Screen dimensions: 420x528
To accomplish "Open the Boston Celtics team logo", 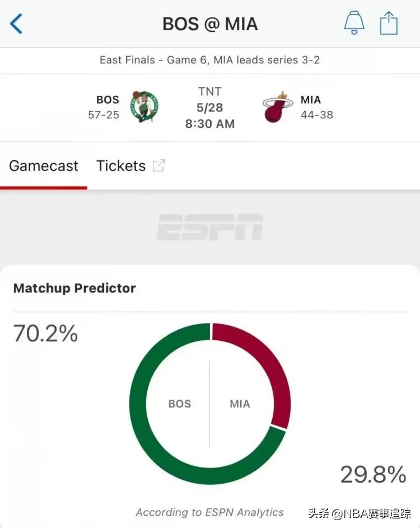I will 144,106.
